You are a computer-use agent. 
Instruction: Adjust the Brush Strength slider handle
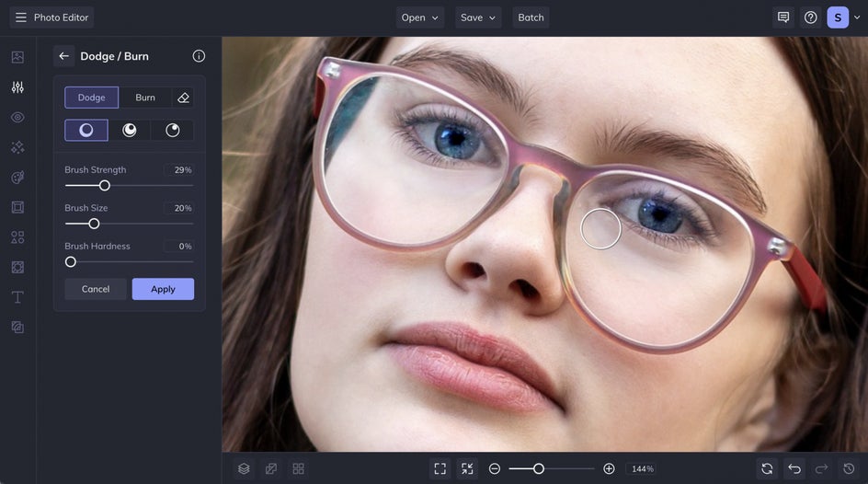click(104, 186)
